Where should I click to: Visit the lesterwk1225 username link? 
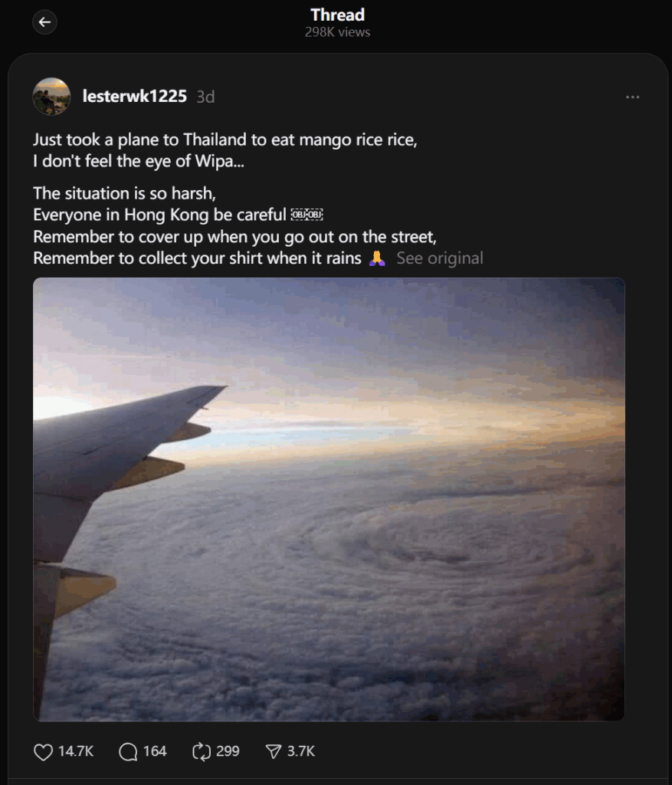[135, 96]
